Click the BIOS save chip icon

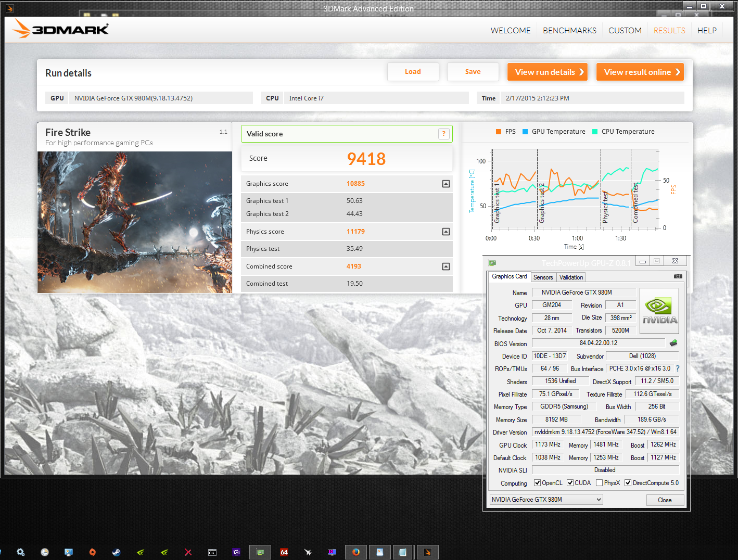673,343
